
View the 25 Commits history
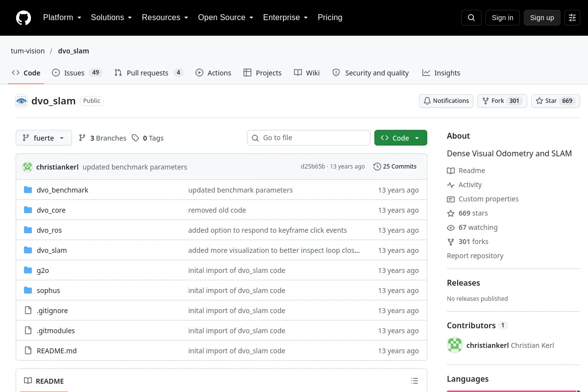395,167
